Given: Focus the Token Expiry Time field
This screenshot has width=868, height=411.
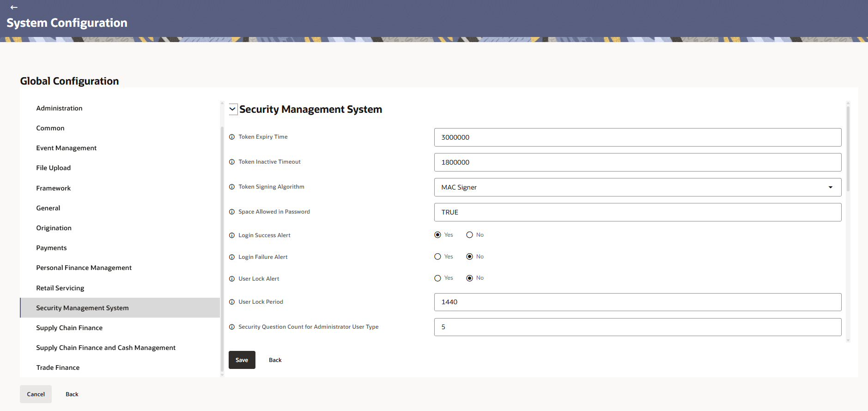Looking at the screenshot, I should click(x=637, y=137).
